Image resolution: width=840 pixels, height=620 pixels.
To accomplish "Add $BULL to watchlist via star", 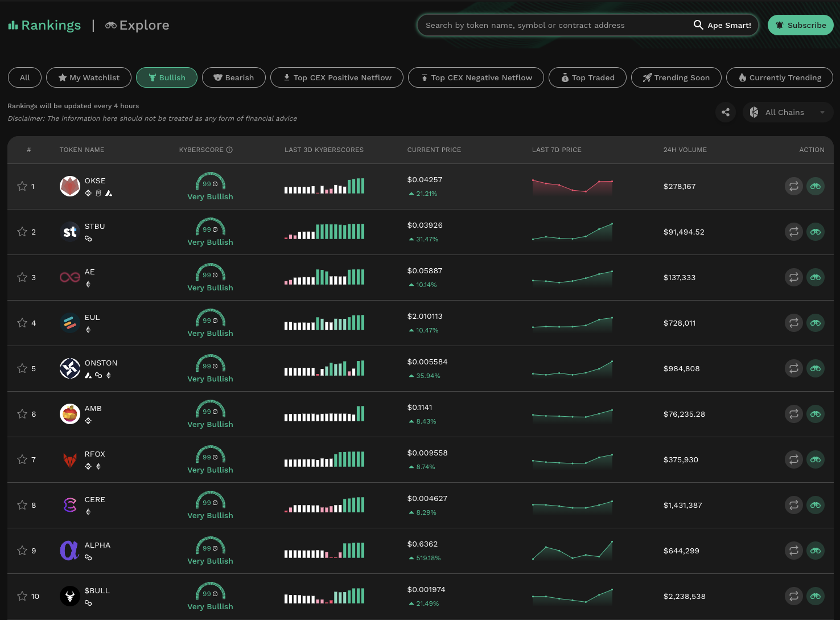I will coord(22,596).
